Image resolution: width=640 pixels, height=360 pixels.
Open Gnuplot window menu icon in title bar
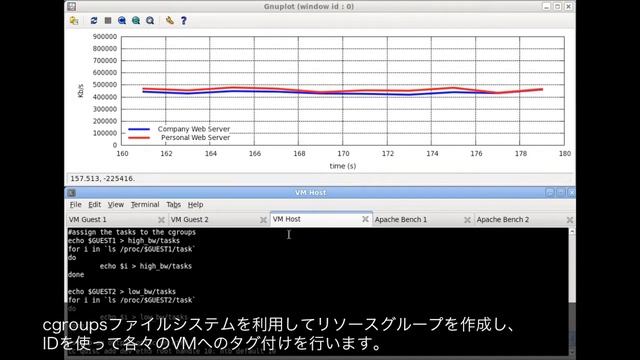71,6
